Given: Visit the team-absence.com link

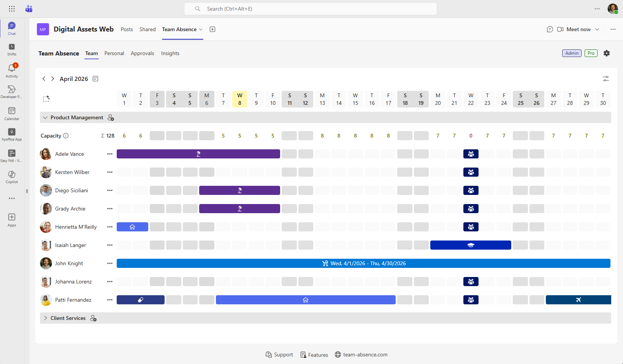Looking at the screenshot, I should (x=365, y=355).
